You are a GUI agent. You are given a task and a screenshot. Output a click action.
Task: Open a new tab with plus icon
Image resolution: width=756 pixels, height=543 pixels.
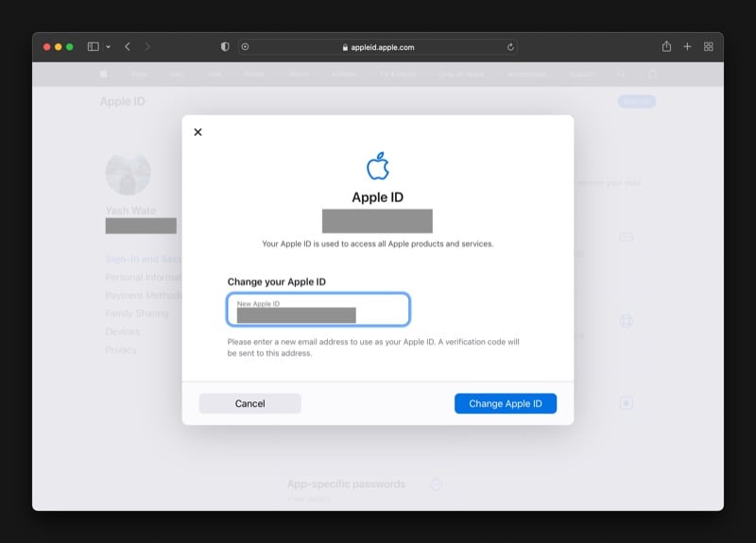pyautogui.click(x=687, y=46)
